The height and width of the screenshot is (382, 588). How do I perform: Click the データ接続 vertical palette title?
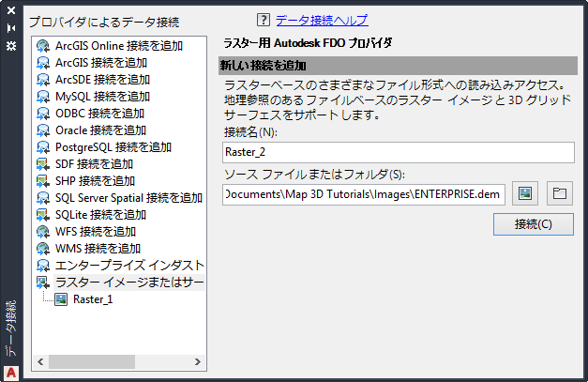[x=11, y=328]
